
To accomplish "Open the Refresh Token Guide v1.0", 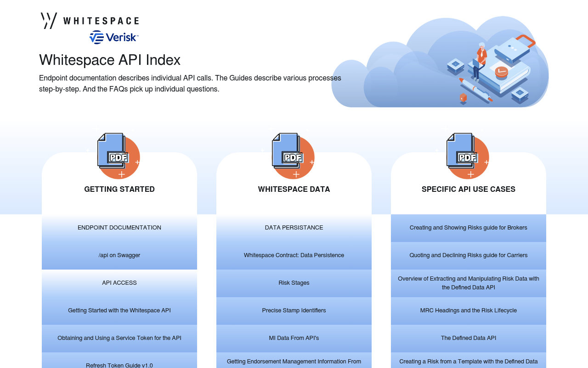I will (119, 361).
